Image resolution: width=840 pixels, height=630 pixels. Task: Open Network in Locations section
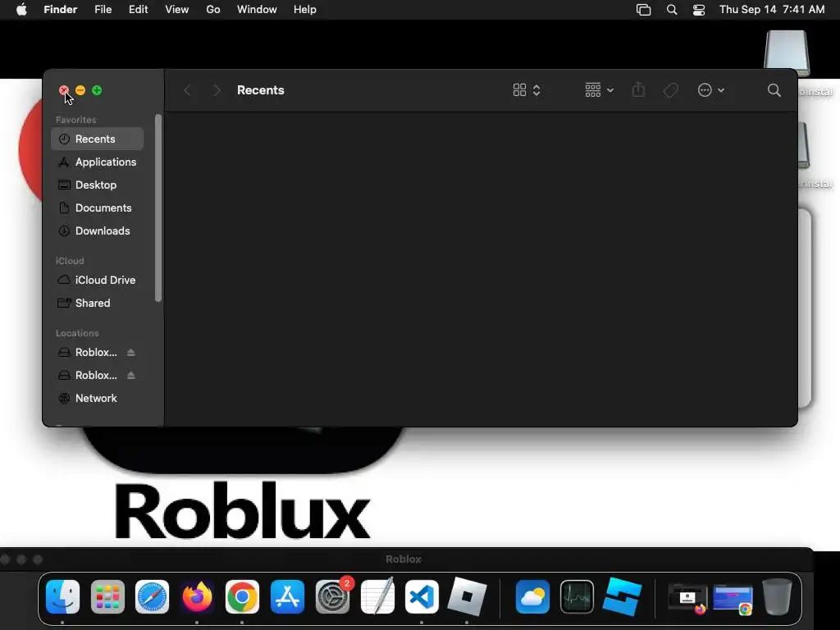[97, 398]
